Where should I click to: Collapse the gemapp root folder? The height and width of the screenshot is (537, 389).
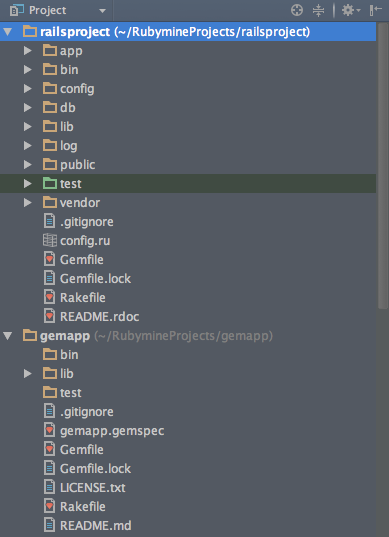[x=8, y=336]
